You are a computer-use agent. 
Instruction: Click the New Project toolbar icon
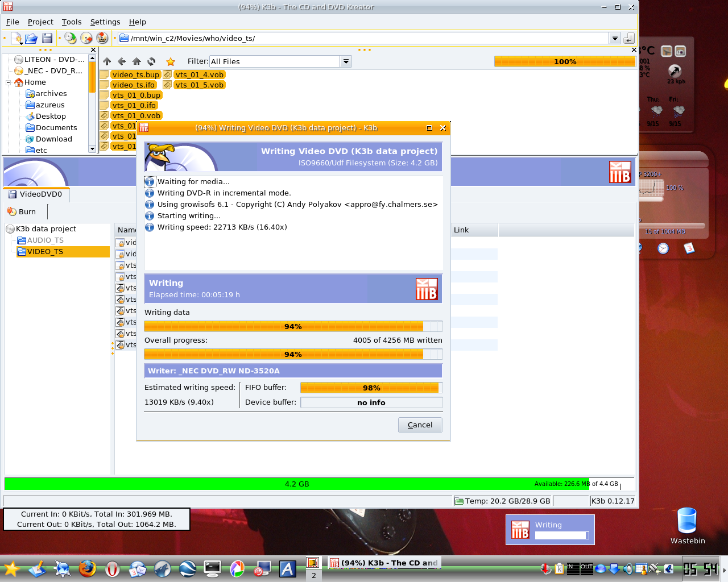coord(16,38)
